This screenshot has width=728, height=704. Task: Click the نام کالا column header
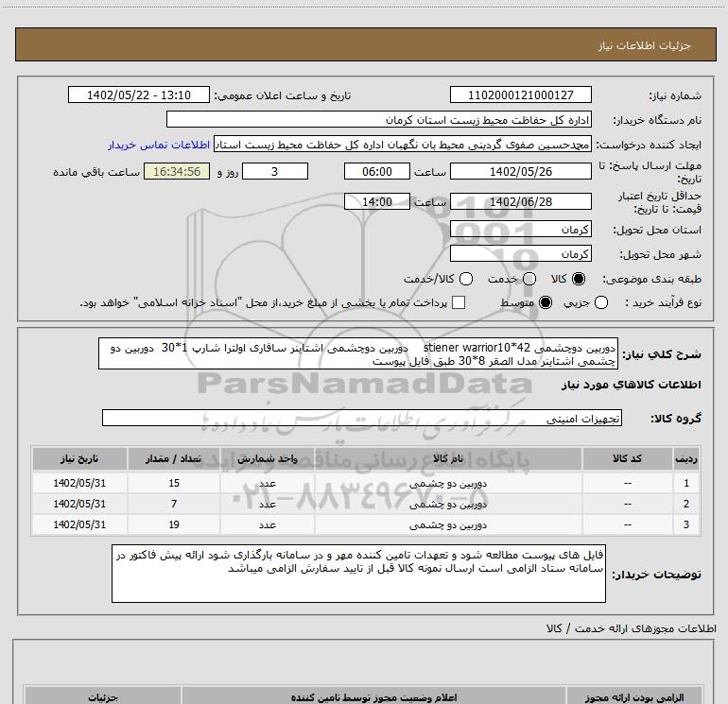(448, 459)
